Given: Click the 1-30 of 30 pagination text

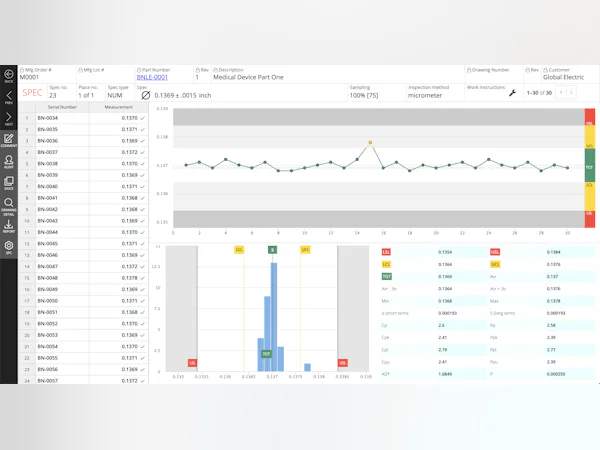Looking at the screenshot, I should tap(539, 93).
